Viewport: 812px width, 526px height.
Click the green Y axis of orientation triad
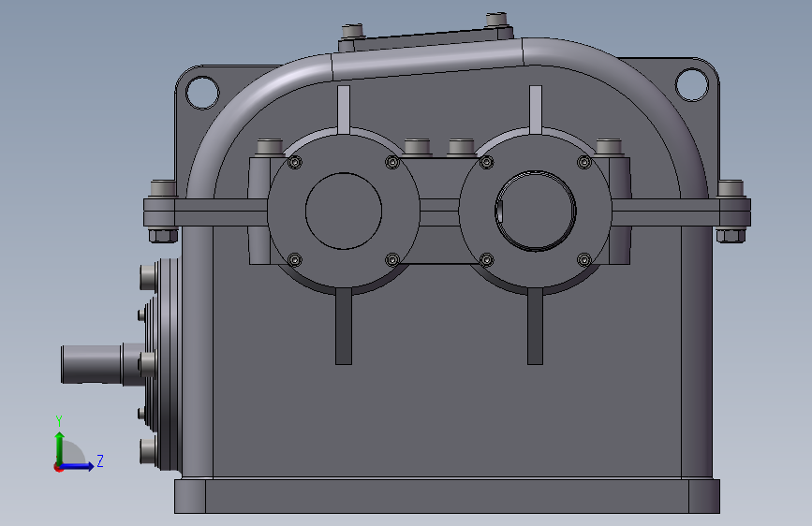[60, 447]
